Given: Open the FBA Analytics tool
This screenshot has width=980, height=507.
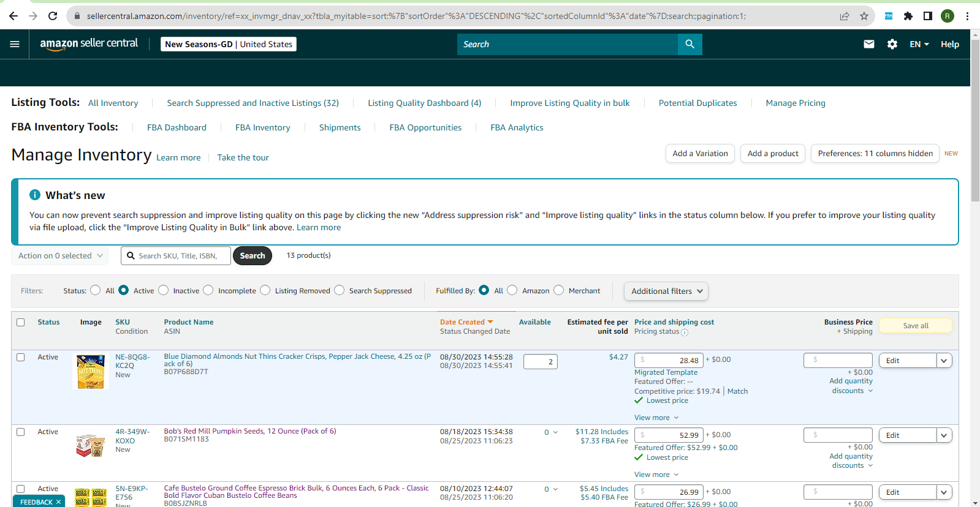Looking at the screenshot, I should (x=517, y=127).
